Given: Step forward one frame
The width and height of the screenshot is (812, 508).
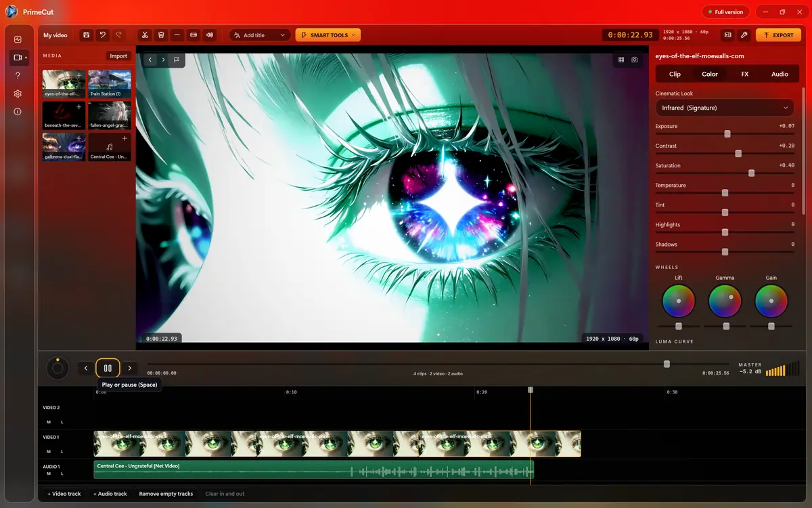Looking at the screenshot, I should [129, 368].
